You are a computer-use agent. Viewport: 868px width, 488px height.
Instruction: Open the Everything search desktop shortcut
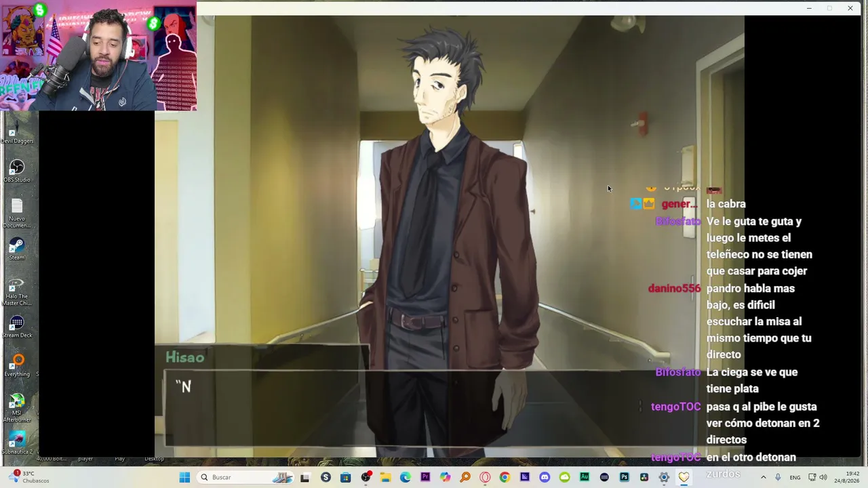(x=17, y=365)
